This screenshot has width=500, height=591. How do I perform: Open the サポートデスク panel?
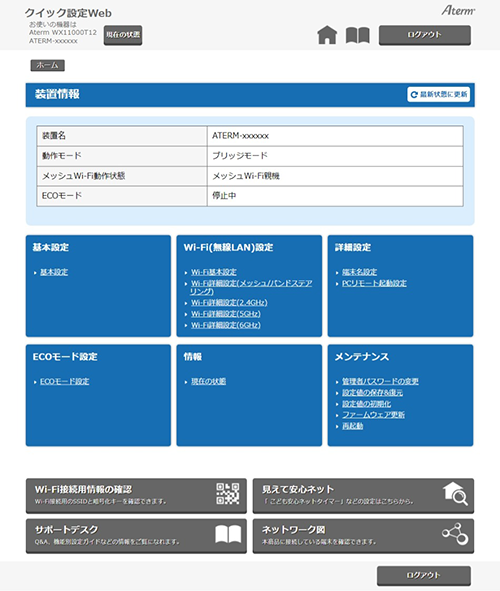(x=136, y=536)
